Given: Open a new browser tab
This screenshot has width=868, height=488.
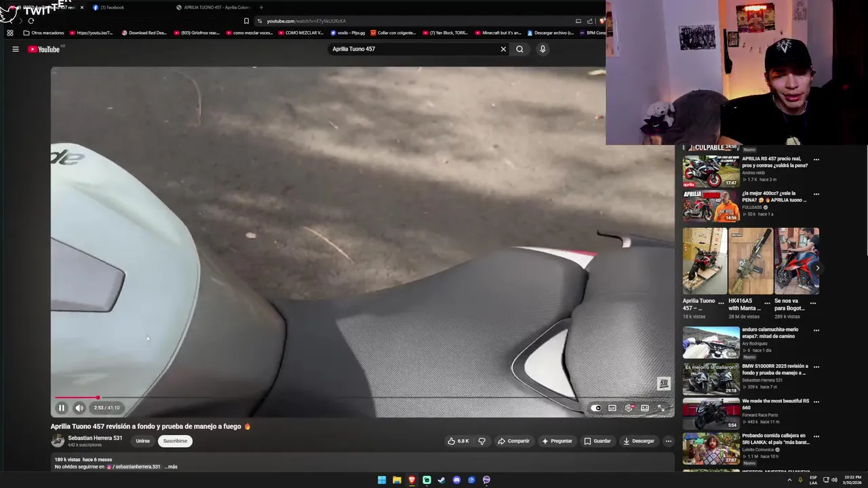Looking at the screenshot, I should tap(261, 7).
